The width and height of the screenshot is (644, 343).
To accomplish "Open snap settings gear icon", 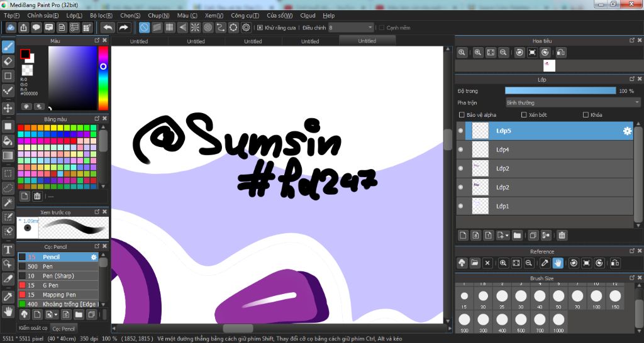I will (246, 28).
